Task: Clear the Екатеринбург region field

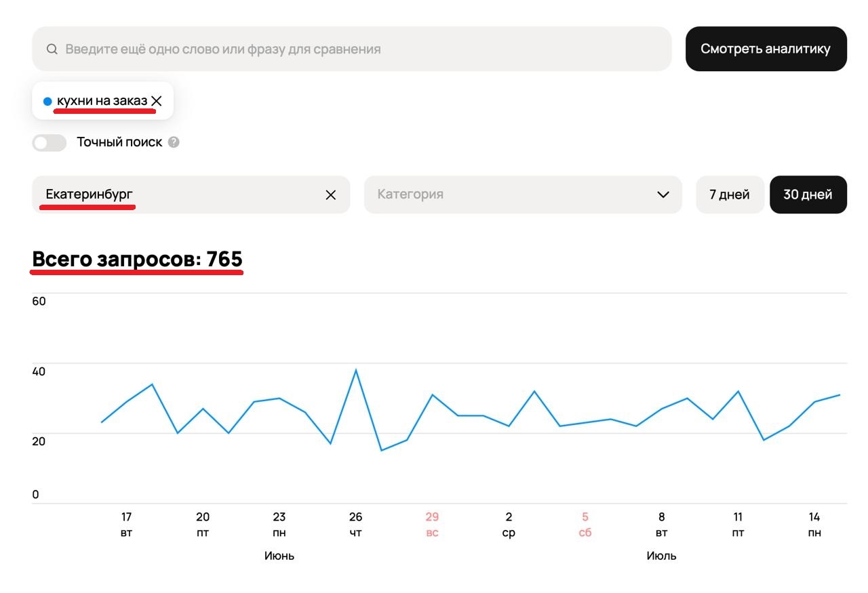Action: tap(331, 195)
